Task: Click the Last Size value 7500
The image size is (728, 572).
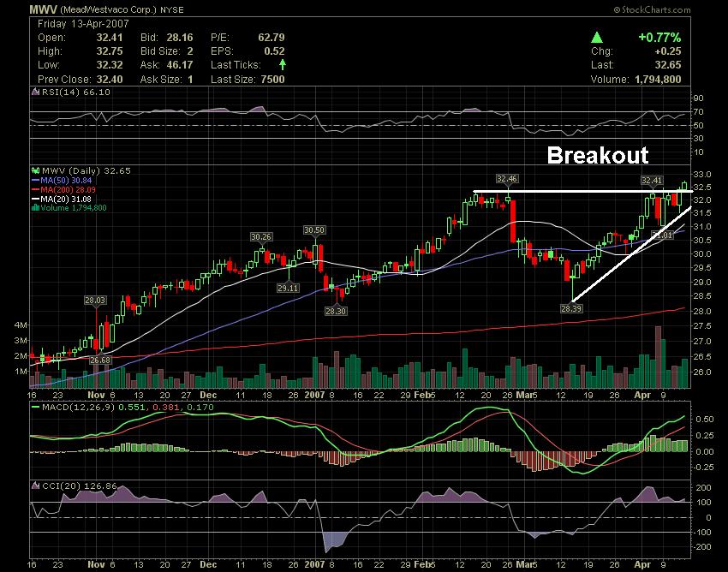Action: [x=272, y=80]
